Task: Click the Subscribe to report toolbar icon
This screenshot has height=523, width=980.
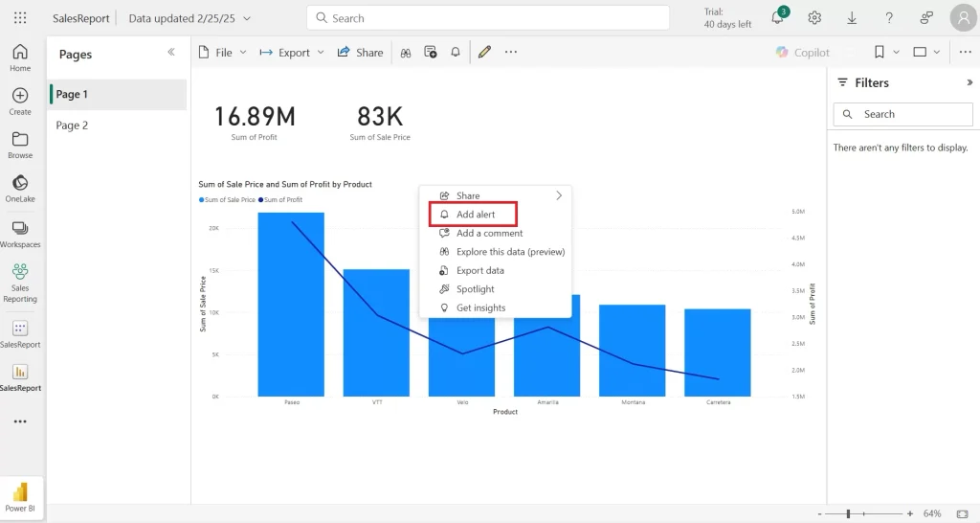Action: coord(431,53)
